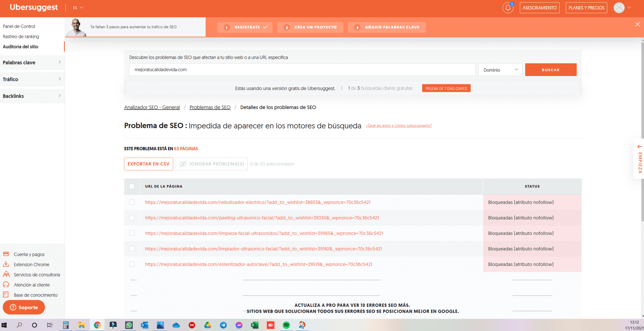Check the peeling-ultrasonico-facial row checkbox
The width and height of the screenshot is (644, 331).
coord(132,218)
